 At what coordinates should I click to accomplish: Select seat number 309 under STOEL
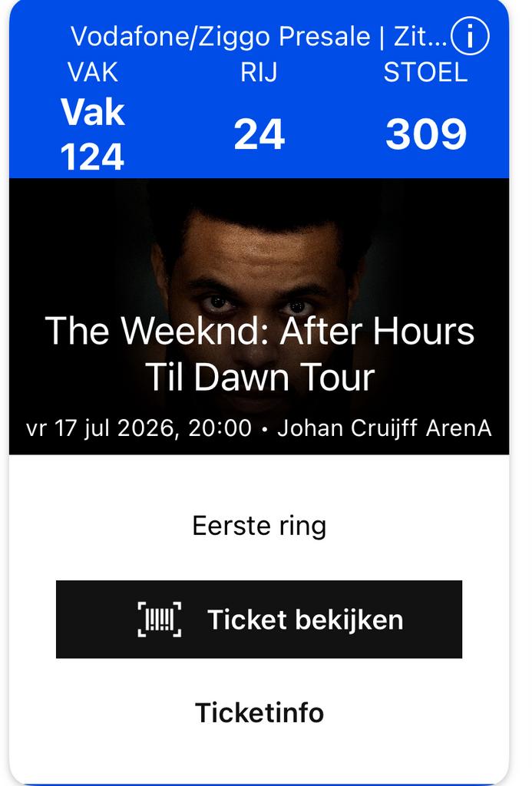(425, 134)
